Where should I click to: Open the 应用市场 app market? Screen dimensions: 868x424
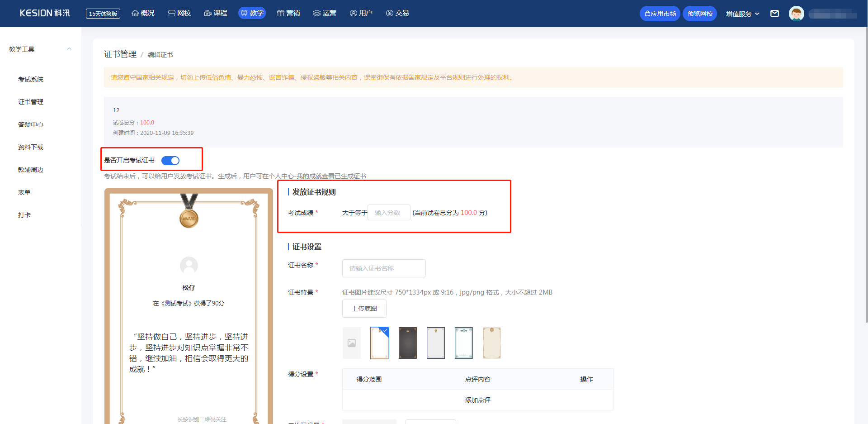pos(660,14)
